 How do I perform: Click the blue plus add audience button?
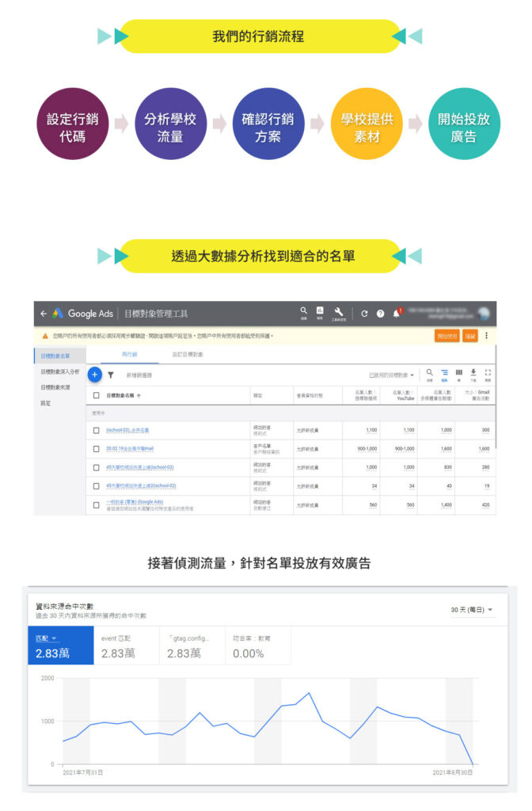95,375
